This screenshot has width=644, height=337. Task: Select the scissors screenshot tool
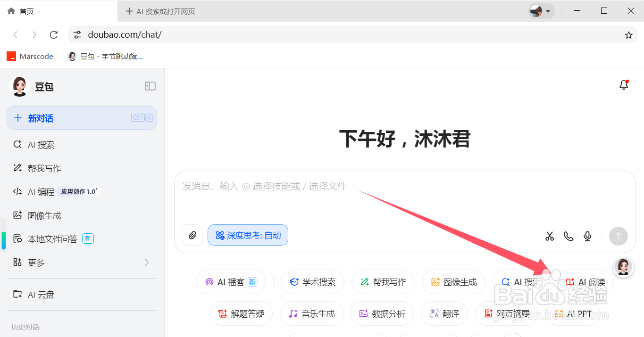point(550,236)
